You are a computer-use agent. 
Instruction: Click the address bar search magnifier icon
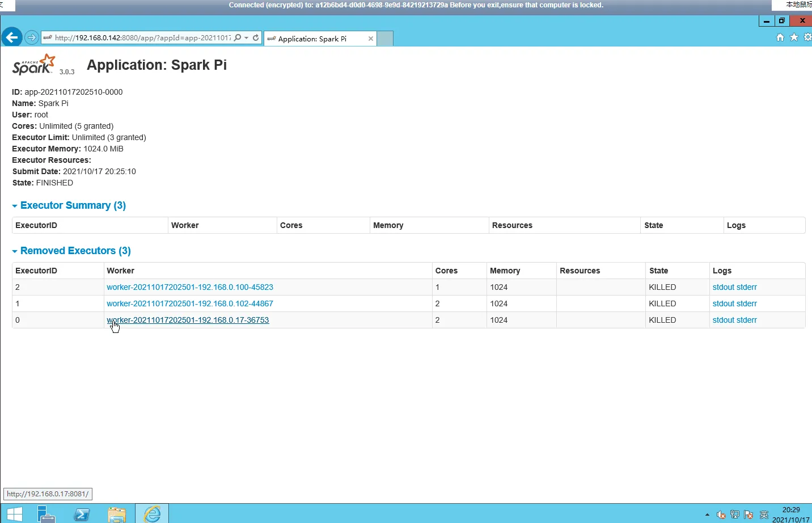point(238,38)
